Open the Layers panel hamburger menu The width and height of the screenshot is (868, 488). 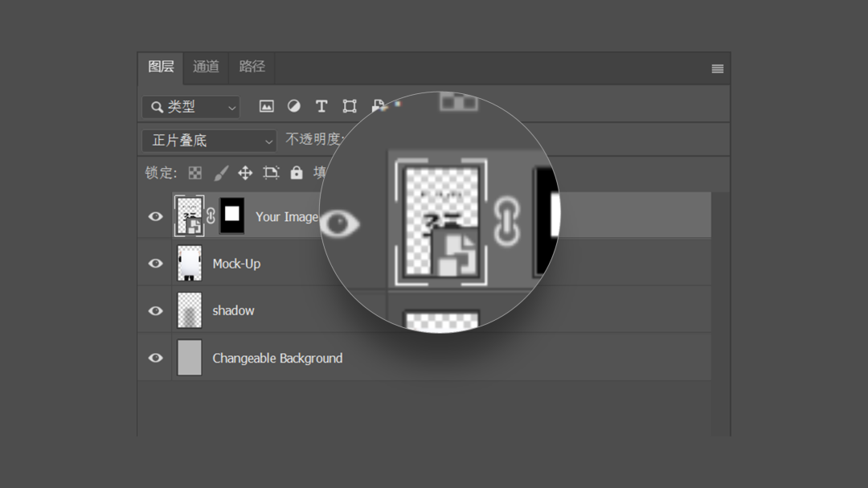(x=718, y=69)
